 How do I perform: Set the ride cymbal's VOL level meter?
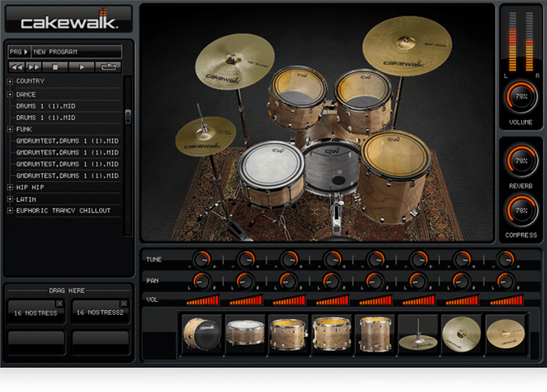coord(506,300)
